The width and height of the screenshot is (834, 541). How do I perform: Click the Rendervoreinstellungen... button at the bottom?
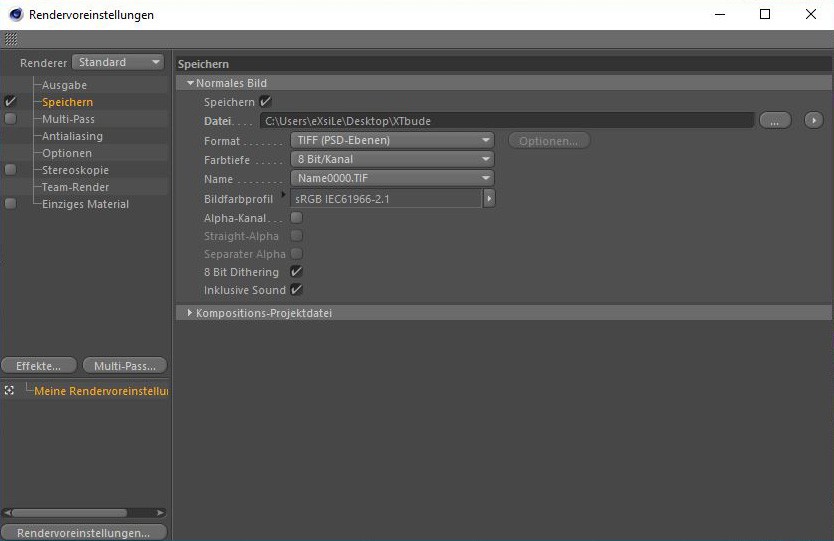click(x=84, y=533)
